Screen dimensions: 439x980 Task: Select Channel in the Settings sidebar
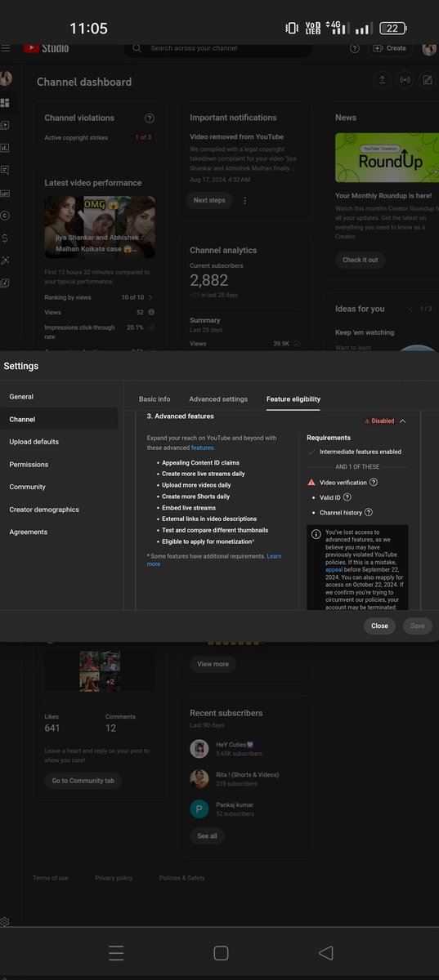point(59,419)
